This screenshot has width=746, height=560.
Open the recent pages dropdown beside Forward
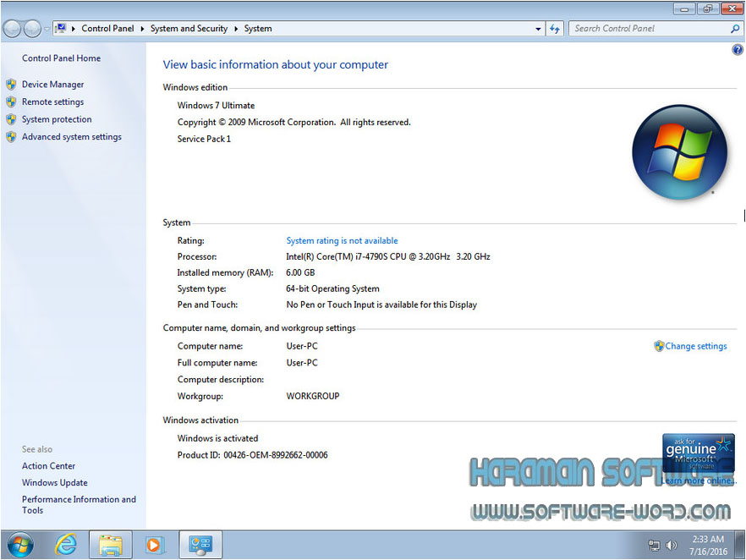pyautogui.click(x=47, y=29)
